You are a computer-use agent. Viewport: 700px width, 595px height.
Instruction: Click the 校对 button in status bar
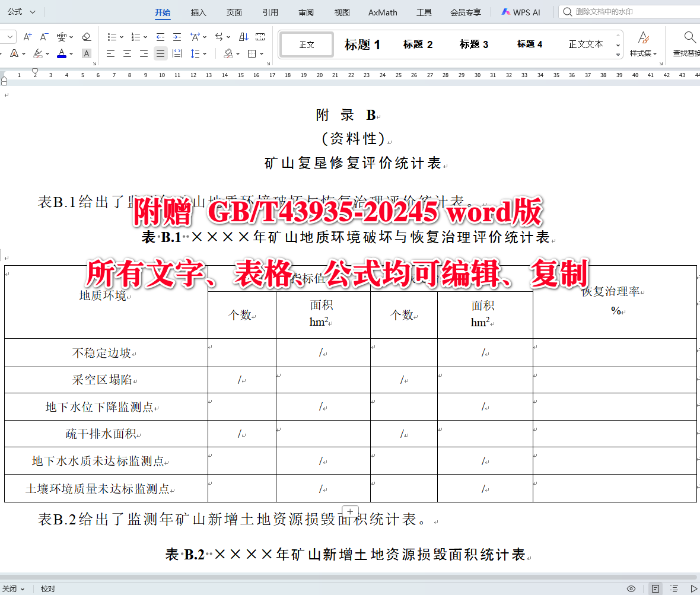pyautogui.click(x=47, y=588)
